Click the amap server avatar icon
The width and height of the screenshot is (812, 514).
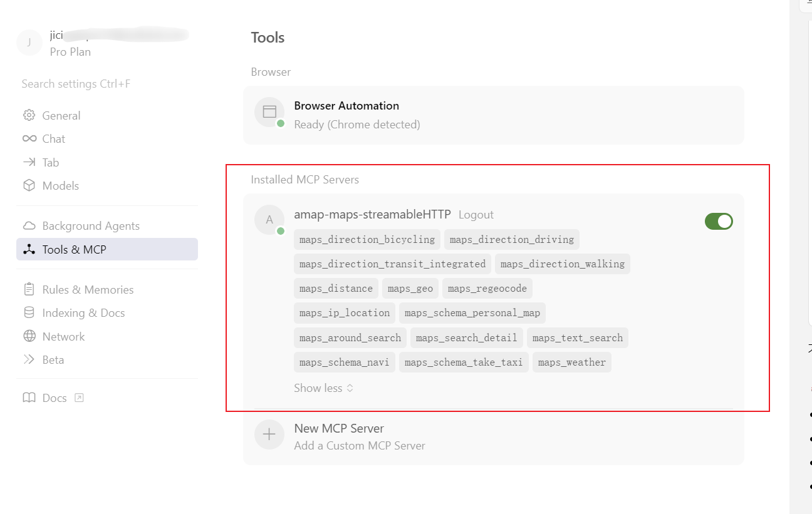tap(269, 219)
